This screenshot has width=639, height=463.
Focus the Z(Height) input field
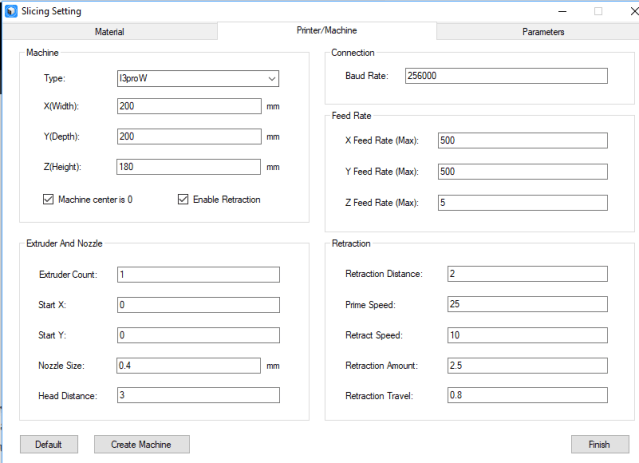pos(188,167)
